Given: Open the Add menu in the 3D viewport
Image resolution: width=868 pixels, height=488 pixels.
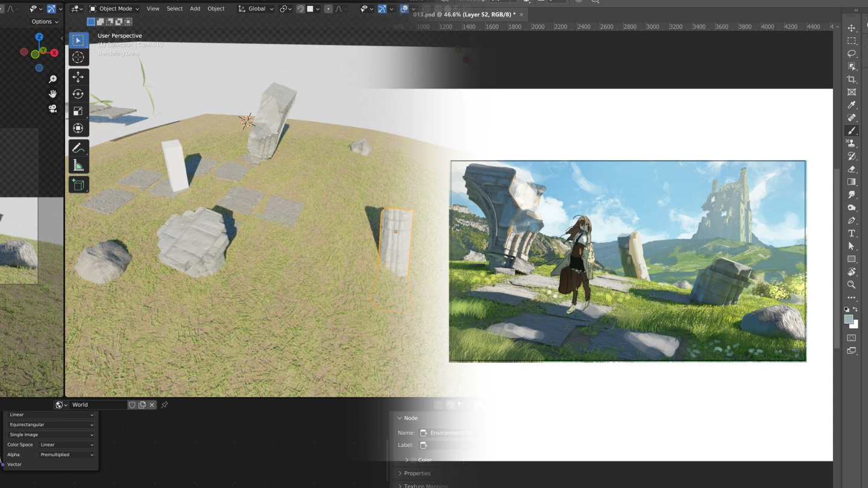Looking at the screenshot, I should (195, 8).
